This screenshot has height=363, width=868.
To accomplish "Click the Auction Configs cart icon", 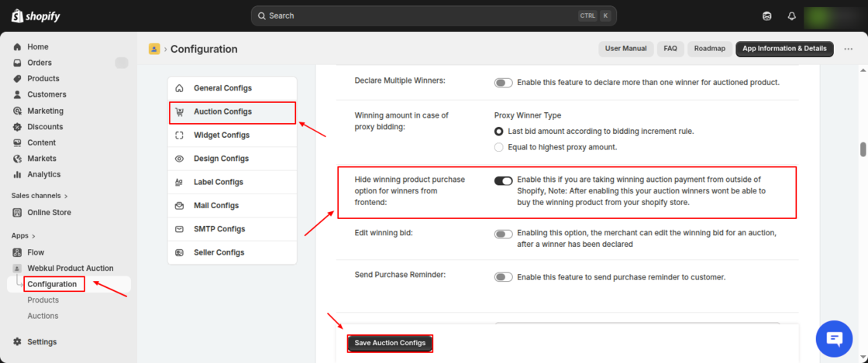I will coord(179,112).
